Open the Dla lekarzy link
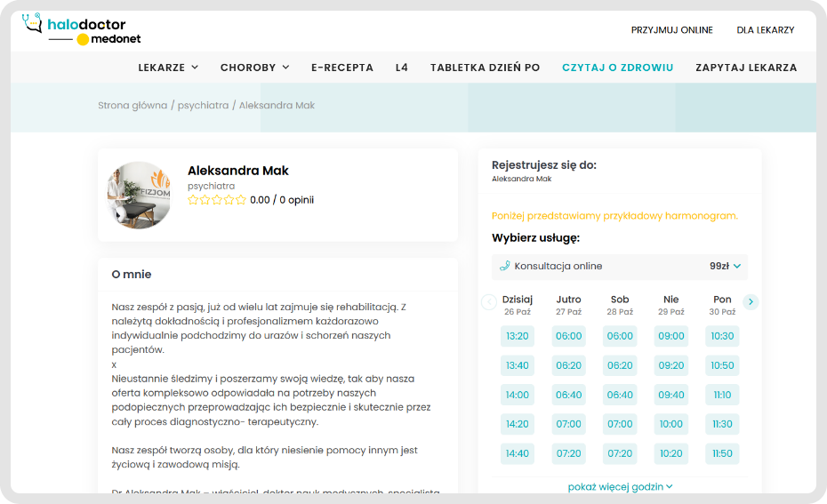827x504 pixels. tap(765, 30)
